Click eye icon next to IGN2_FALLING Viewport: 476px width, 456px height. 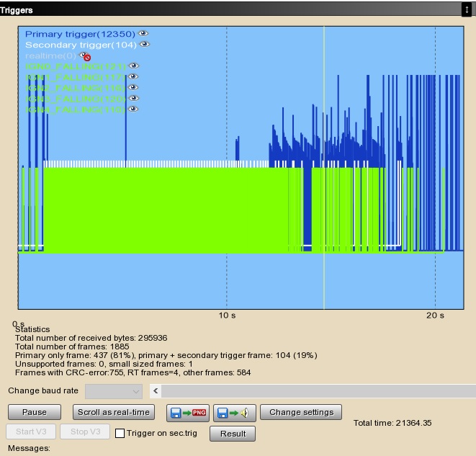pyautogui.click(x=133, y=88)
